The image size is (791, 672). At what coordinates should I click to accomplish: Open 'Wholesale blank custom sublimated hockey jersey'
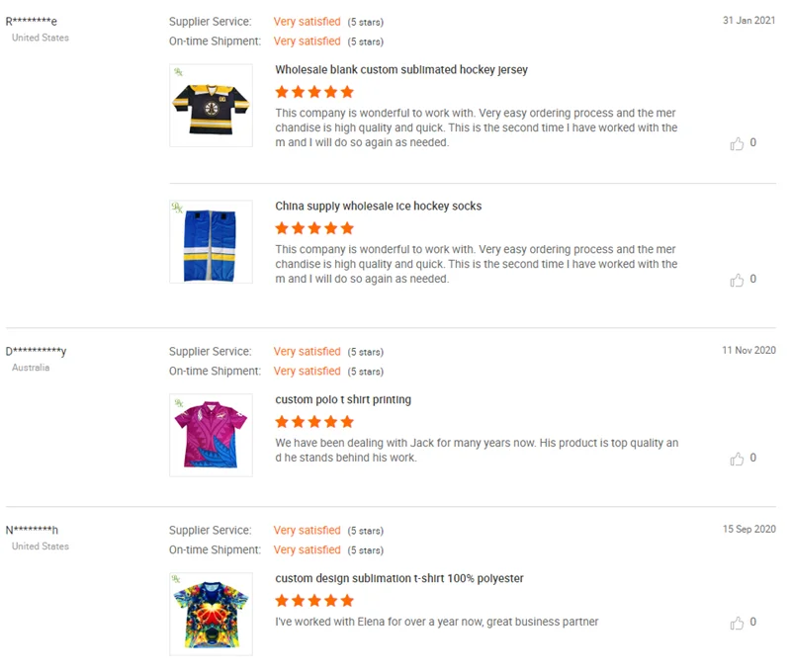tap(401, 70)
